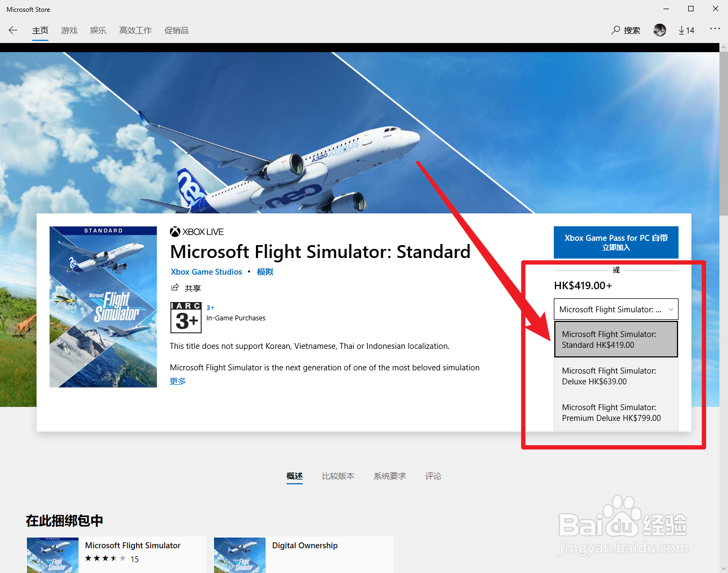Go back with the back arrow
Image resolution: width=728 pixels, height=573 pixels.
coord(13,30)
